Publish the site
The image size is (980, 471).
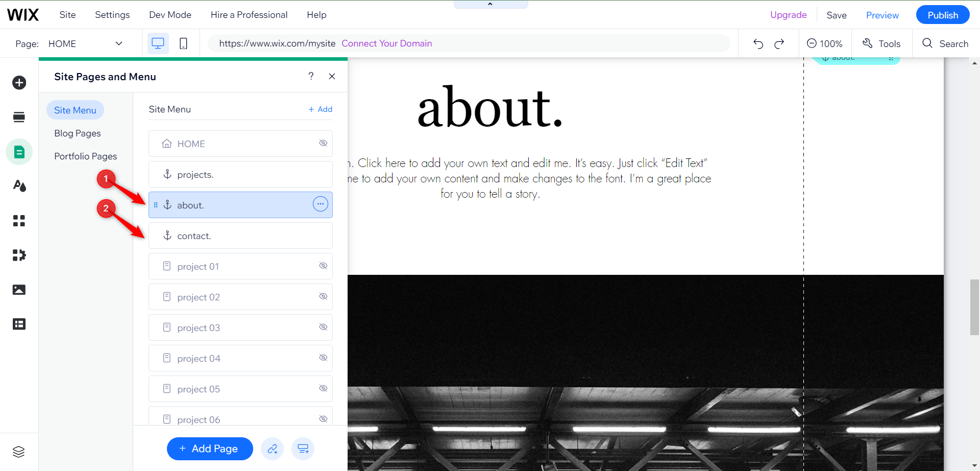pyautogui.click(x=943, y=15)
